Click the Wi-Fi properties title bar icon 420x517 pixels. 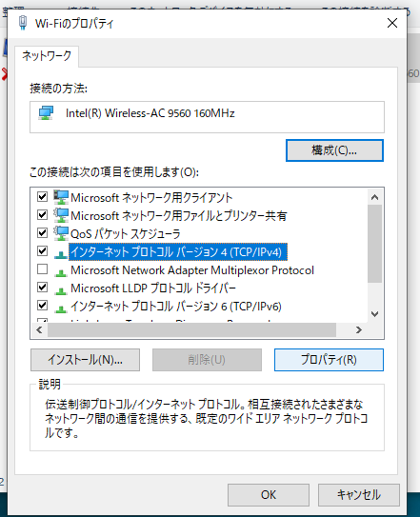coord(23,23)
